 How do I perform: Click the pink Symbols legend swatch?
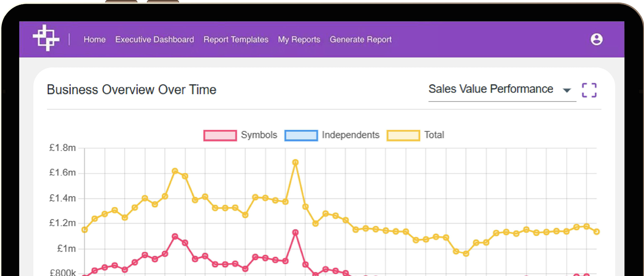pyautogui.click(x=220, y=136)
